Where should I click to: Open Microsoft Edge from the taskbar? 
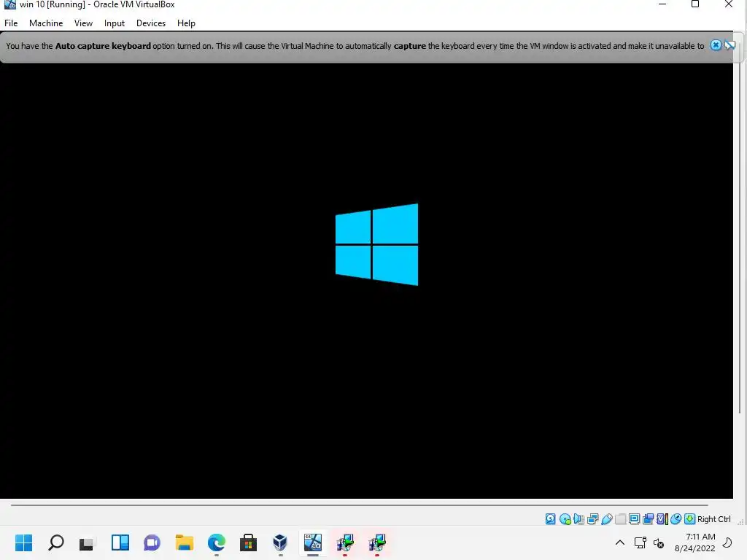(216, 542)
